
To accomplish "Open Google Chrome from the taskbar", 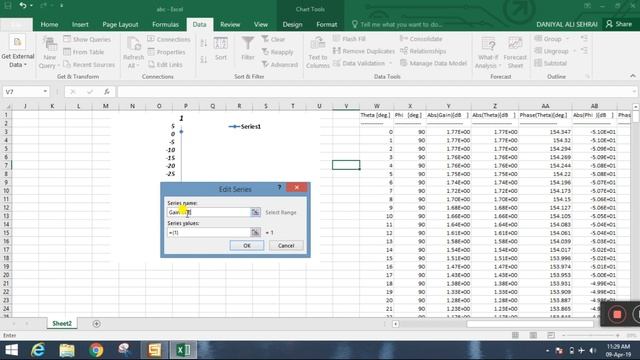I will tap(96, 350).
